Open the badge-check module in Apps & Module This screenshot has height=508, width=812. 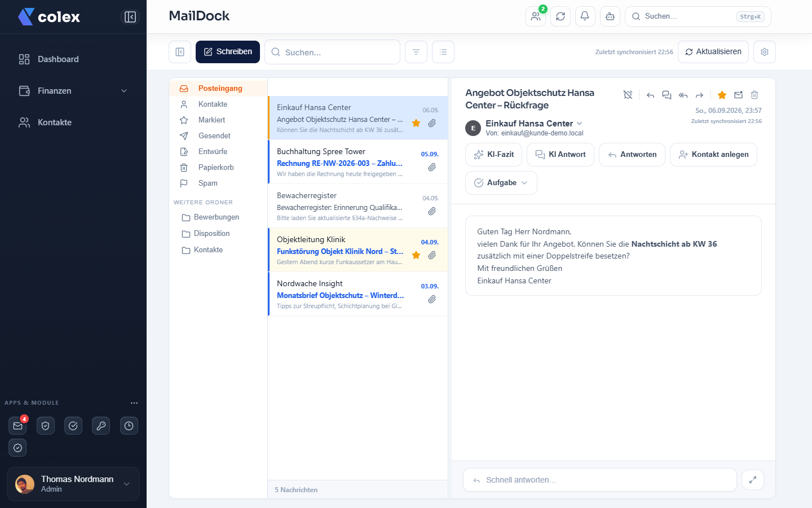tap(18, 448)
